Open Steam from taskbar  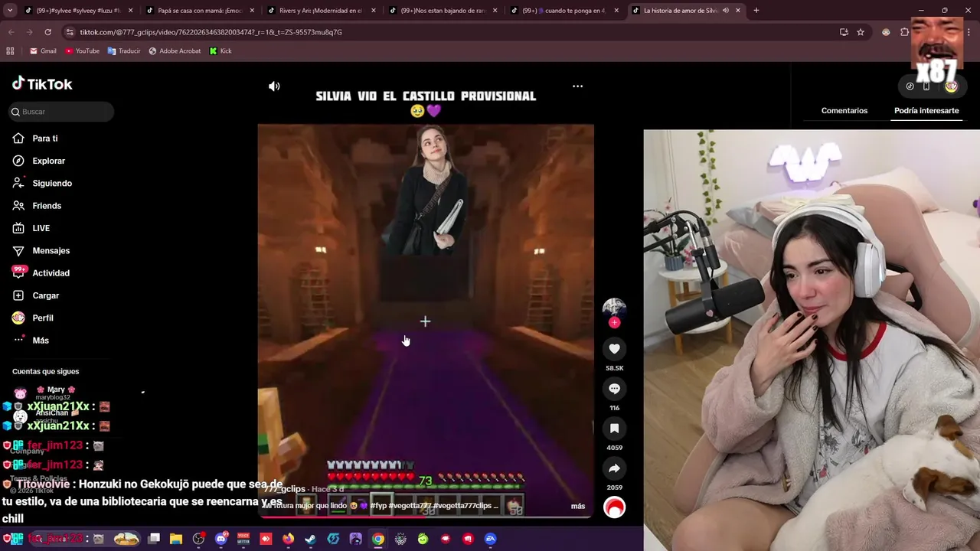point(310,539)
